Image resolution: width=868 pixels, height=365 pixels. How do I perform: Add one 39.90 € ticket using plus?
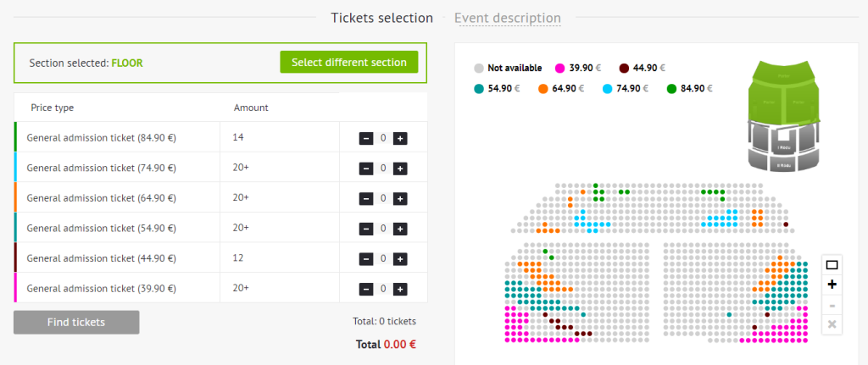(x=400, y=289)
